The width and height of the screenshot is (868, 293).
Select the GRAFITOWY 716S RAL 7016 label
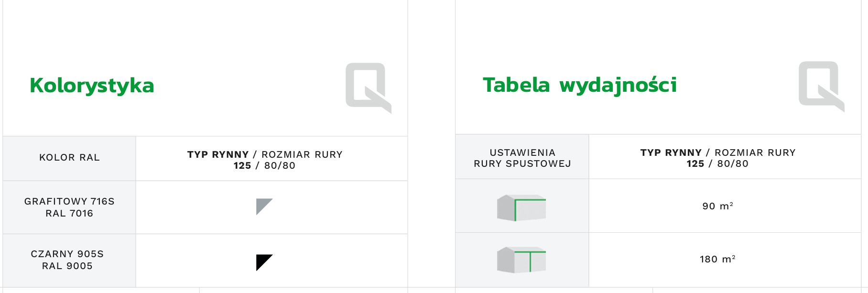click(69, 207)
